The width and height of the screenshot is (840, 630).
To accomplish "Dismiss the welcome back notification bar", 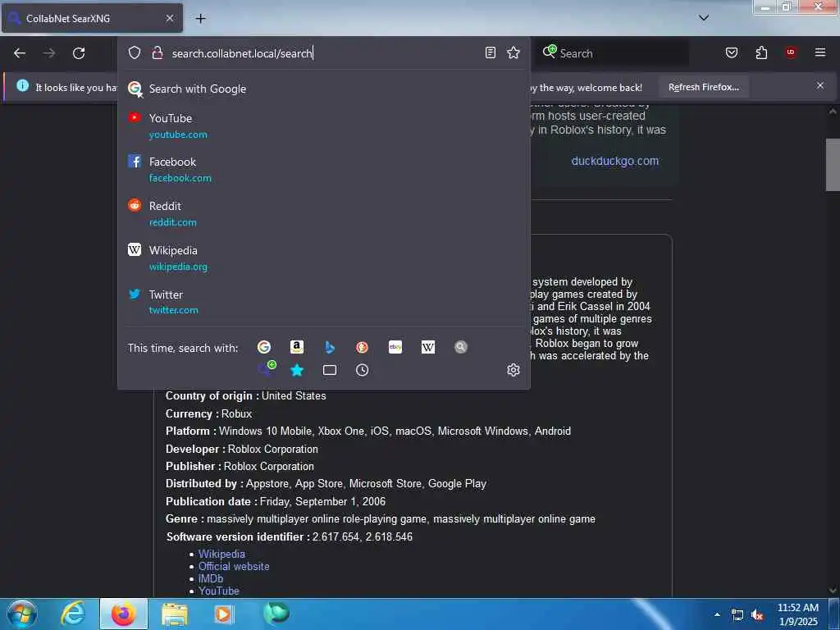I will (820, 85).
